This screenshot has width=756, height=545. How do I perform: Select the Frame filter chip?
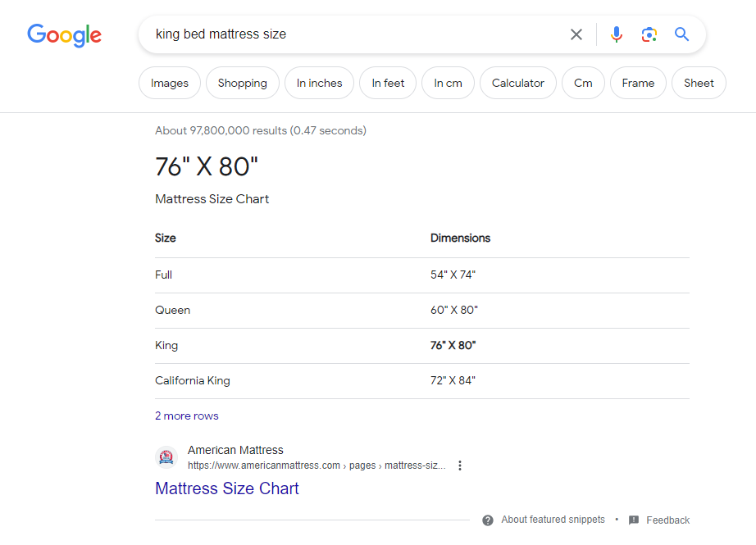click(x=638, y=83)
